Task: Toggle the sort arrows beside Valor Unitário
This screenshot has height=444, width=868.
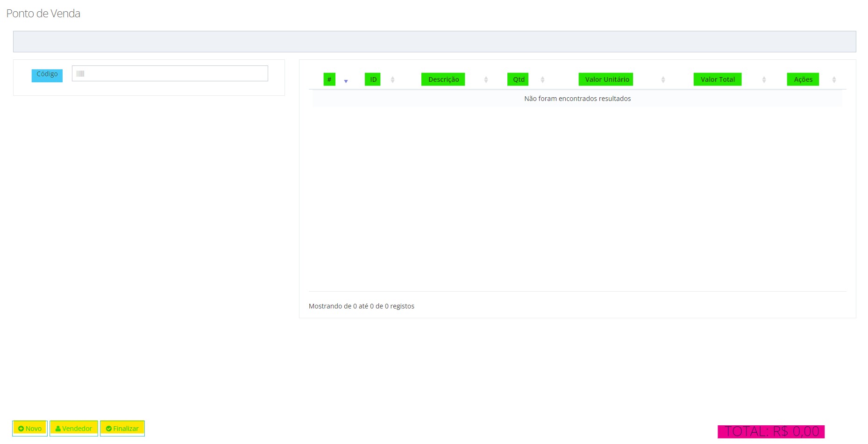Action: 663,80
